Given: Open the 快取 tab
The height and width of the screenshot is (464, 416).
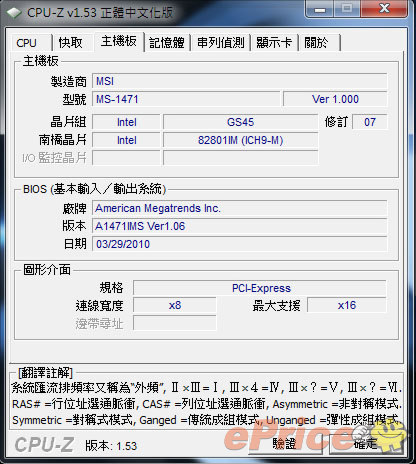Looking at the screenshot, I should click(x=71, y=43).
